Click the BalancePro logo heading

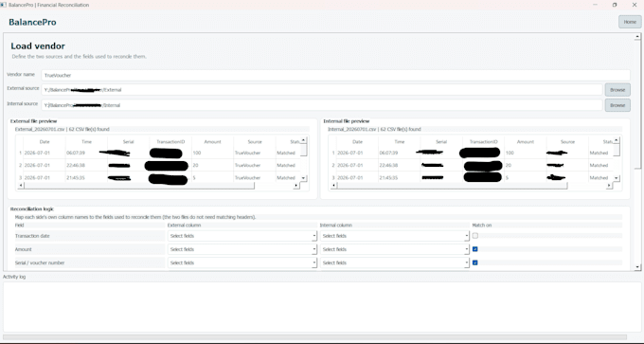[32, 22]
